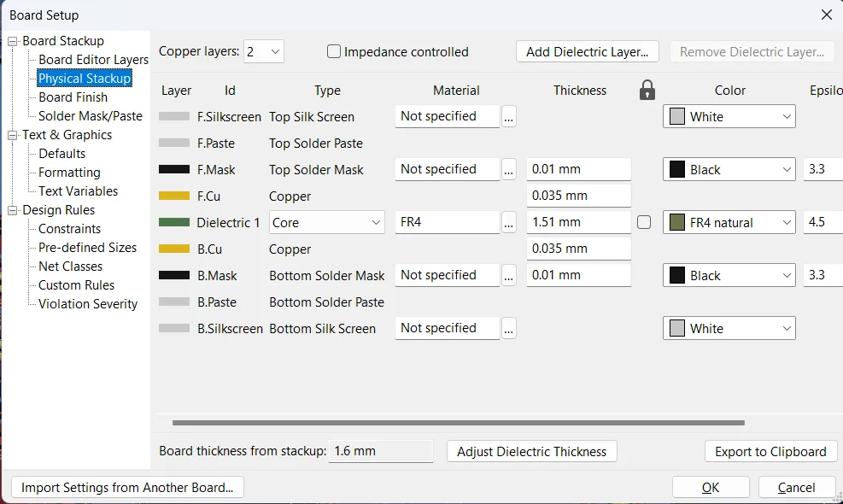
Task: Click the lock icon in the stackup table header
Action: [x=647, y=90]
